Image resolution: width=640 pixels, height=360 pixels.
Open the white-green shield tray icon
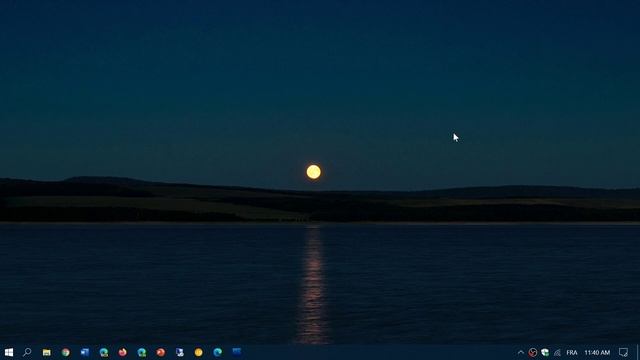(545, 352)
